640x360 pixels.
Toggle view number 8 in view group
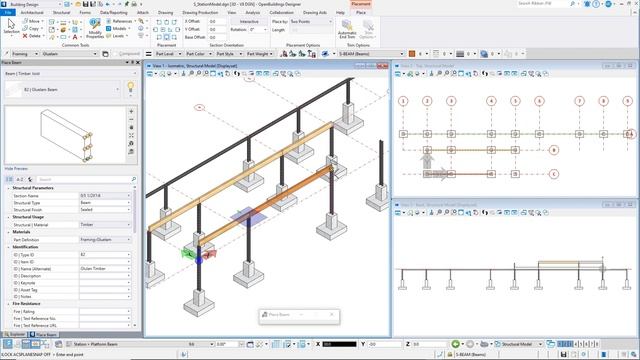click(x=597, y=344)
